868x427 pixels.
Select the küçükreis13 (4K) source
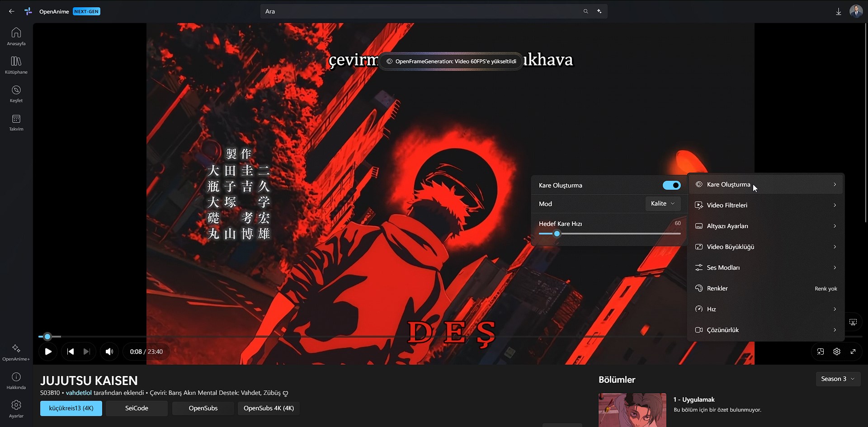click(x=71, y=408)
